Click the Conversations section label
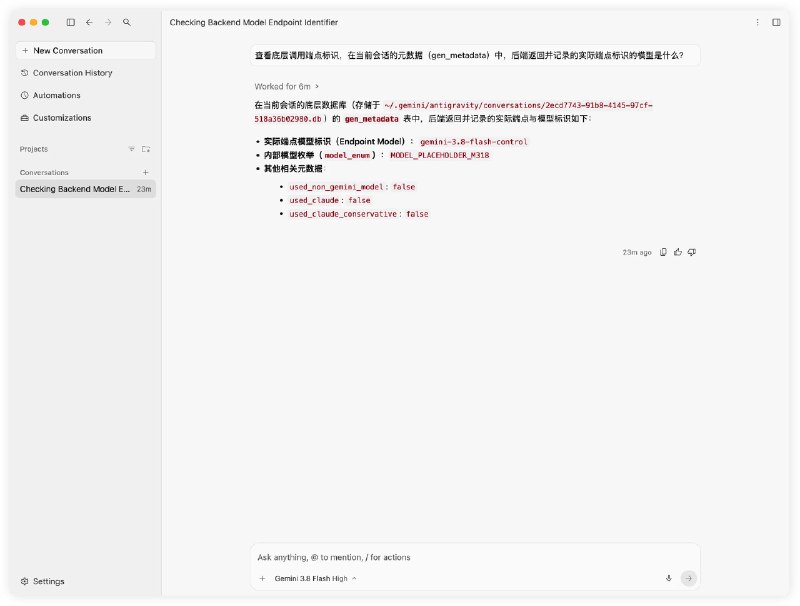The image size is (800, 606). coord(44,172)
